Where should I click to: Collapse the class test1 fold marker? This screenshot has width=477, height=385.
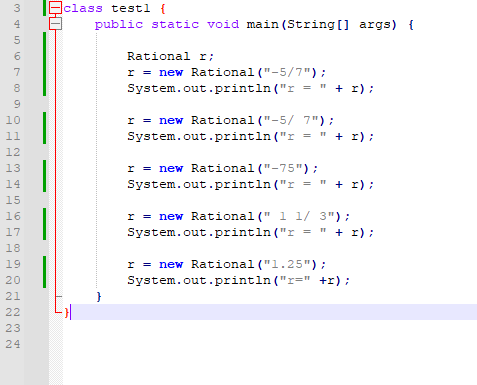(55, 8)
